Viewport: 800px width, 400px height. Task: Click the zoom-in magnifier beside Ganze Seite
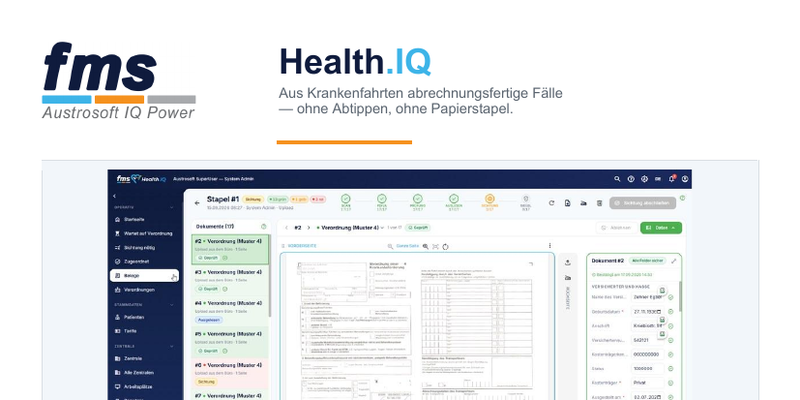pos(426,246)
